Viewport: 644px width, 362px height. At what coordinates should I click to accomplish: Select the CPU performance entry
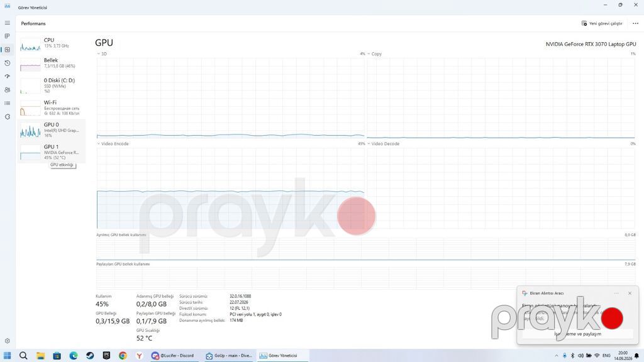click(x=52, y=44)
